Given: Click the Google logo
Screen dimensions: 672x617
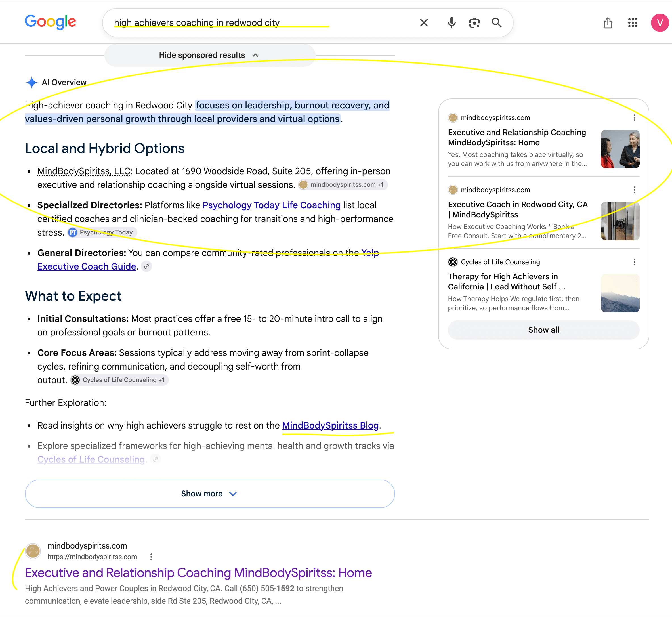Looking at the screenshot, I should pyautogui.click(x=51, y=22).
